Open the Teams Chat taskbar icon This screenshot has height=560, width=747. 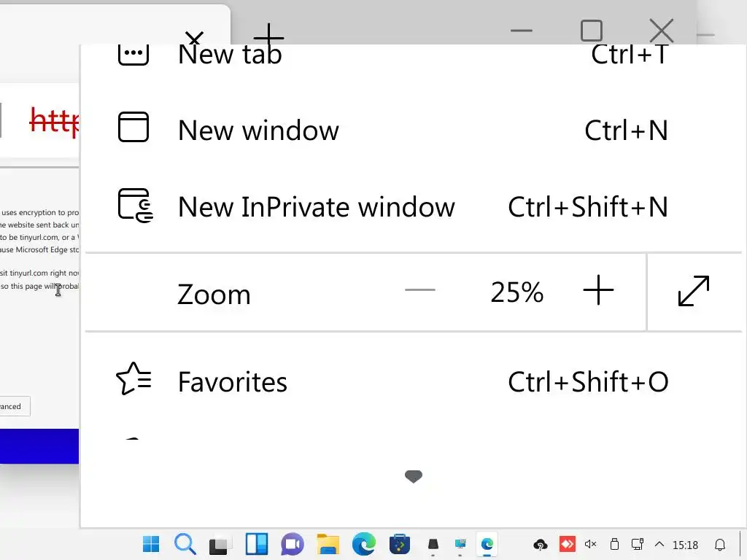coord(293,544)
